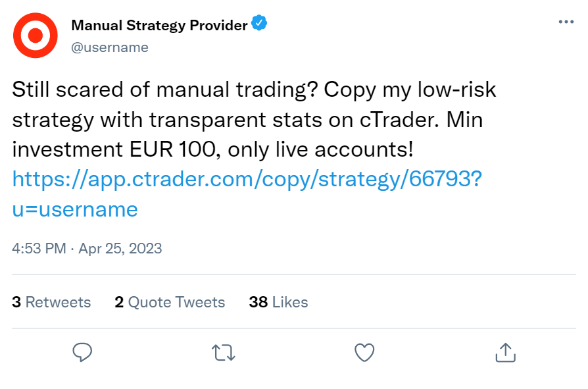Click the blue verified checkmark badge

coord(259,23)
